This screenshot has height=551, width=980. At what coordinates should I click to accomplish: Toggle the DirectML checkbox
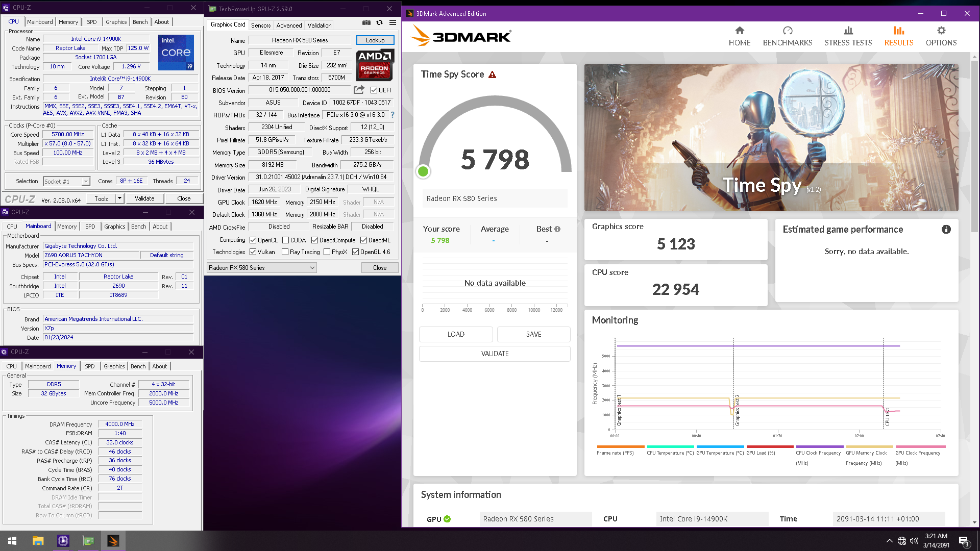363,240
